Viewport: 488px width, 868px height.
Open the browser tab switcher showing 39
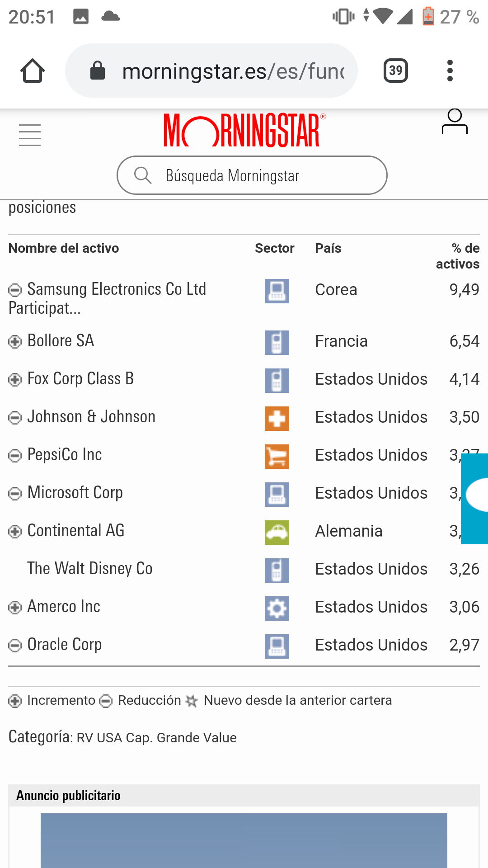pyautogui.click(x=396, y=71)
